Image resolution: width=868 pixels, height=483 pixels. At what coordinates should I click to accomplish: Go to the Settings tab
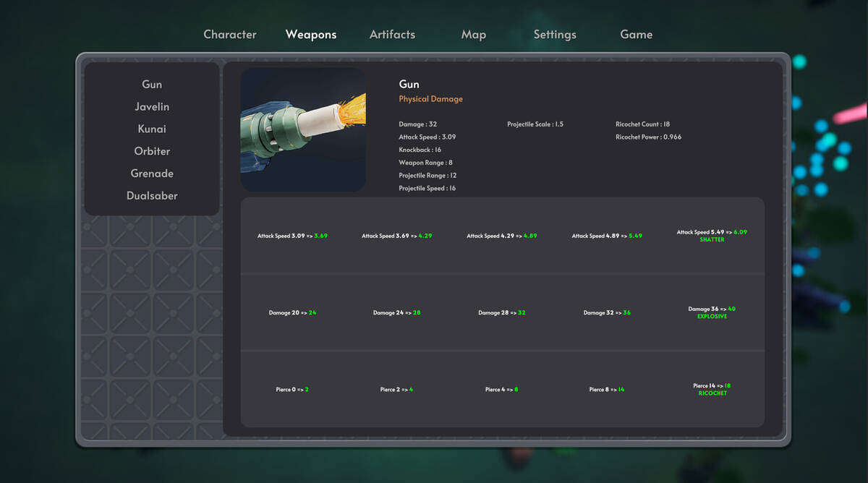[555, 35]
